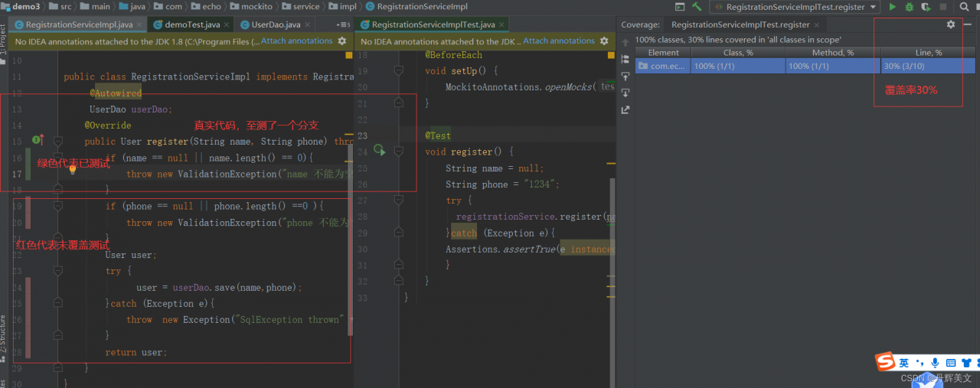The height and width of the screenshot is (388, 980).
Task: Collapse the setUp() method fold marker
Action: (x=398, y=70)
